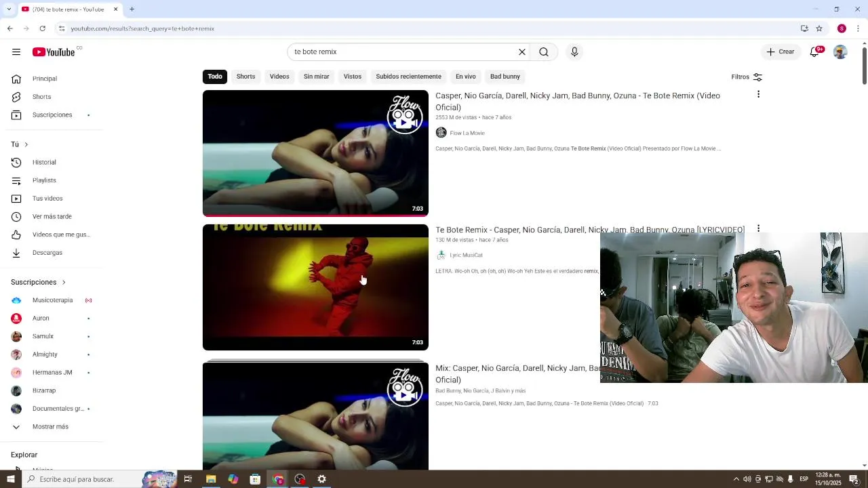Click the magnifier search button

click(x=544, y=52)
